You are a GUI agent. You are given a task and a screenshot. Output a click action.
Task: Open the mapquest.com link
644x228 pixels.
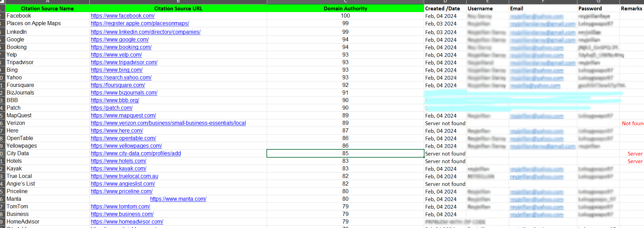[x=123, y=116]
